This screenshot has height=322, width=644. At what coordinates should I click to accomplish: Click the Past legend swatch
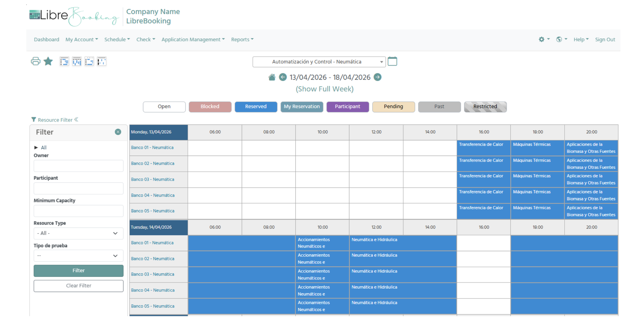439,107
